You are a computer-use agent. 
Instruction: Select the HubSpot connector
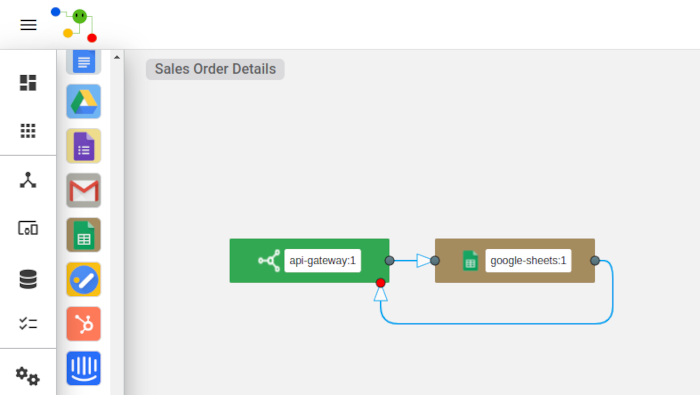[x=83, y=324]
